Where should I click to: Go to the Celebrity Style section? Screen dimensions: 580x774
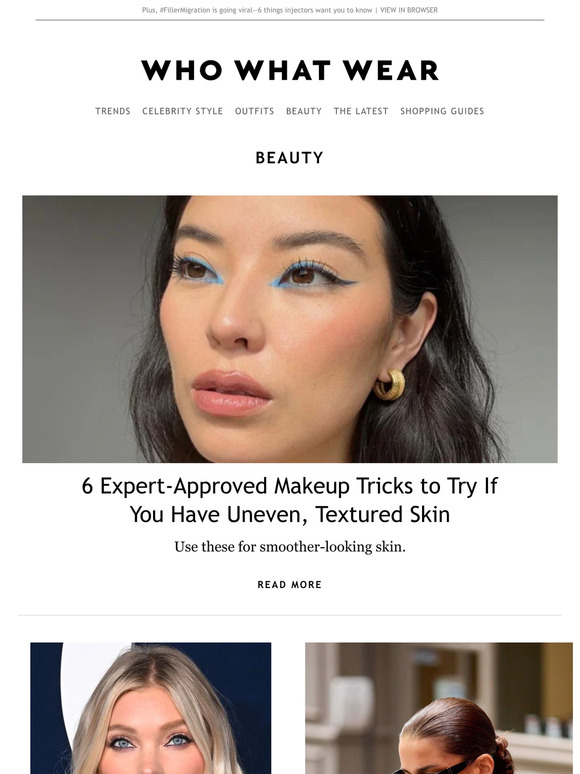coord(183,111)
